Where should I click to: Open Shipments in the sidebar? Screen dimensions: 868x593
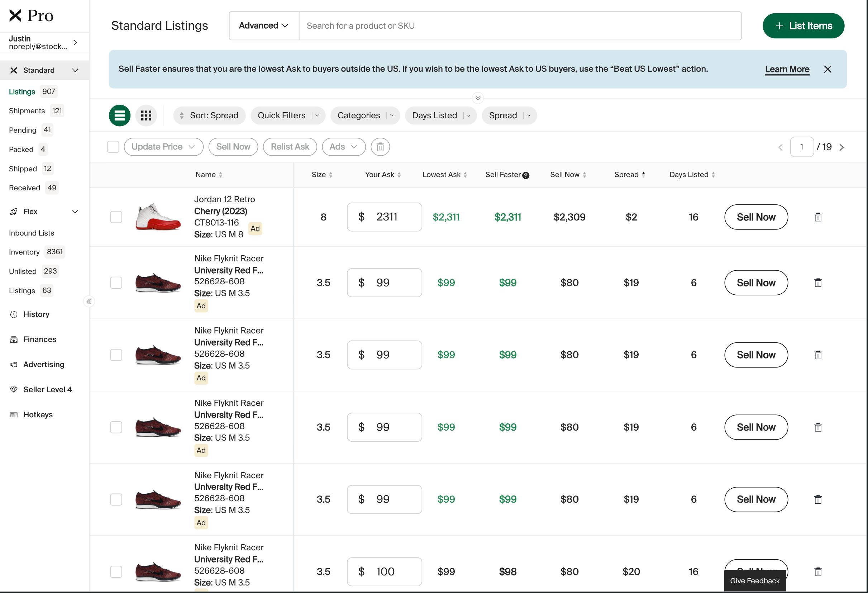click(27, 110)
